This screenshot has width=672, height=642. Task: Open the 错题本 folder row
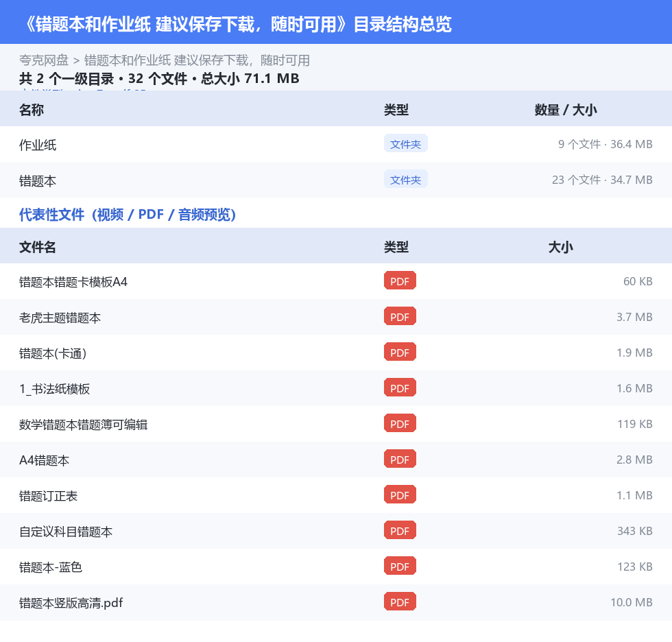(336, 180)
